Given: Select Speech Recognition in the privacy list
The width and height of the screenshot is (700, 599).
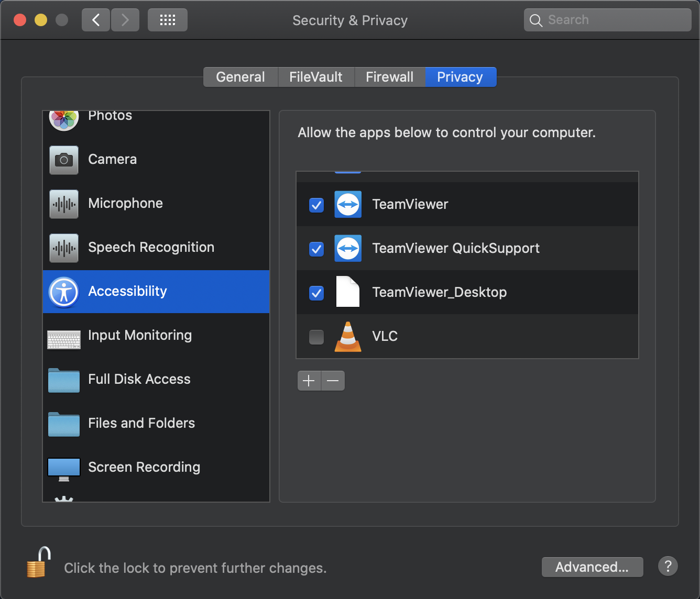Looking at the screenshot, I should point(156,248).
